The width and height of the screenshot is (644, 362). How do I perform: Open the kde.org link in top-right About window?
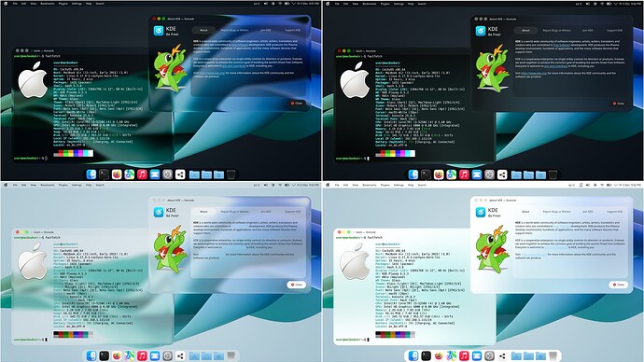pos(534,73)
